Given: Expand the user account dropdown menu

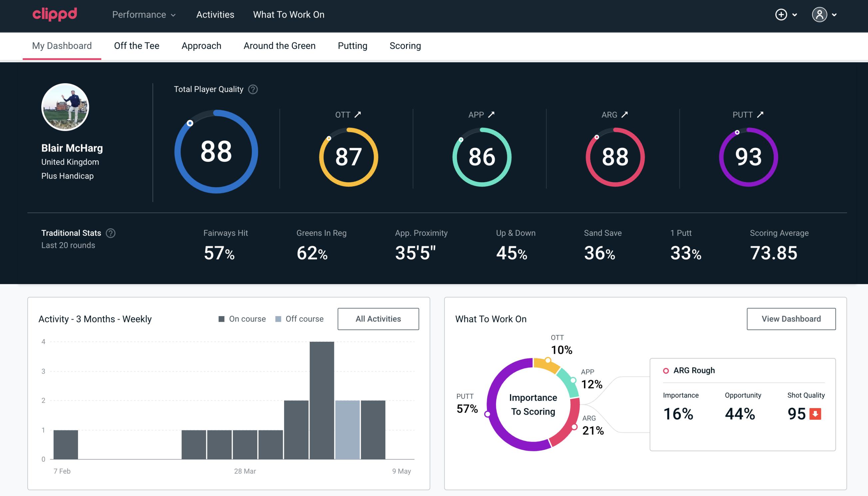Looking at the screenshot, I should pos(835,15).
